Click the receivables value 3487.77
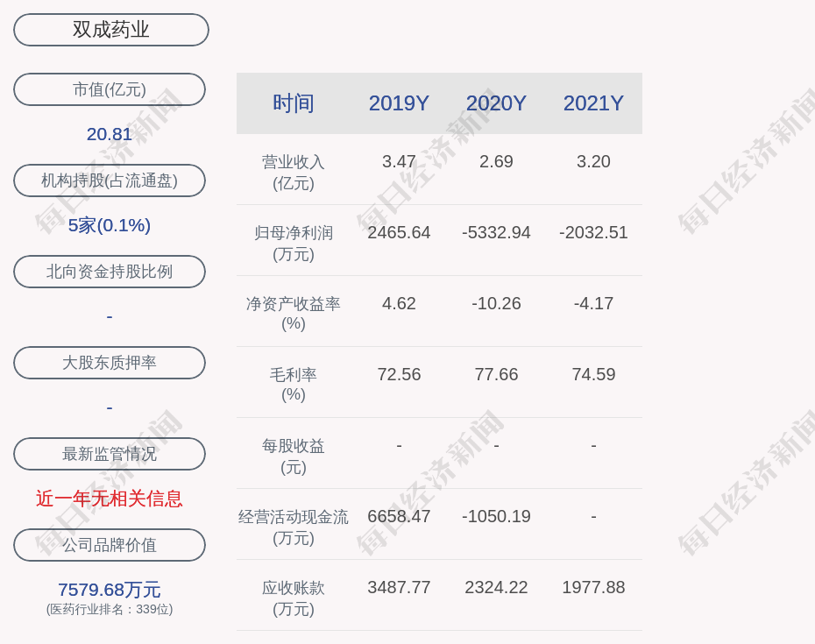815x644 pixels. point(399,587)
